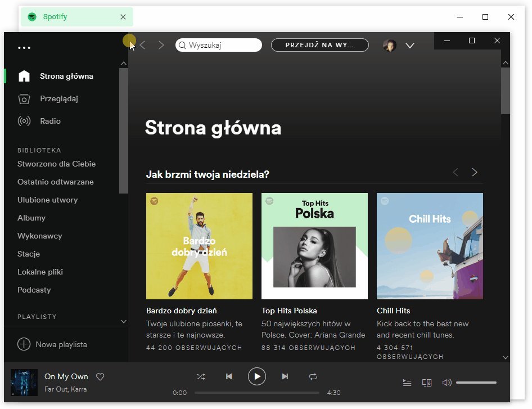Open the connect to device menu
This screenshot has width=532, height=409.
point(427,383)
